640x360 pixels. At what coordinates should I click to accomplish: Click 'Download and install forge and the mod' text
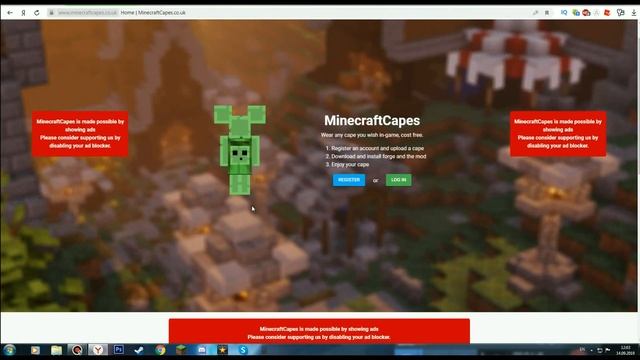point(378,156)
